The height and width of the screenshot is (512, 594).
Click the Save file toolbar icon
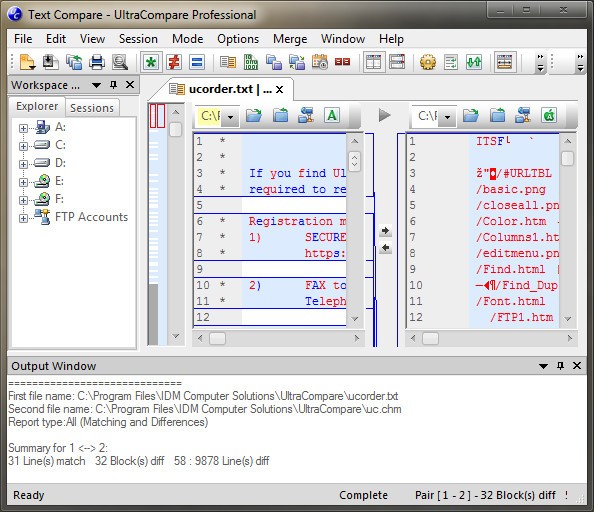pyautogui.click(x=51, y=62)
